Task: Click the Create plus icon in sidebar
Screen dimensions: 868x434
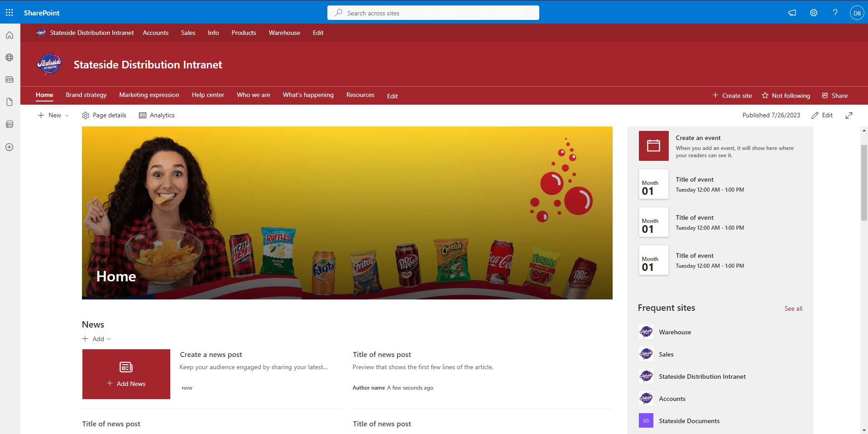Action: pyautogui.click(x=10, y=147)
